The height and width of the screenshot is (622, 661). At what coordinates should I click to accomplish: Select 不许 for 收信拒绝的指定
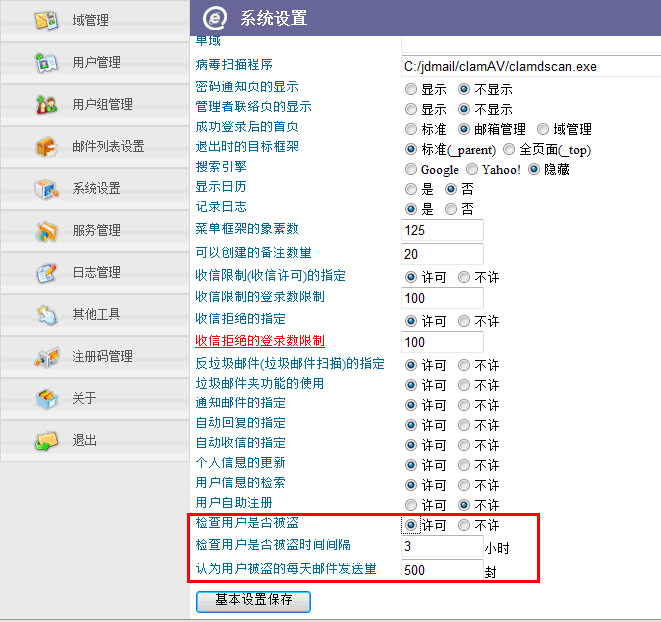(464, 321)
